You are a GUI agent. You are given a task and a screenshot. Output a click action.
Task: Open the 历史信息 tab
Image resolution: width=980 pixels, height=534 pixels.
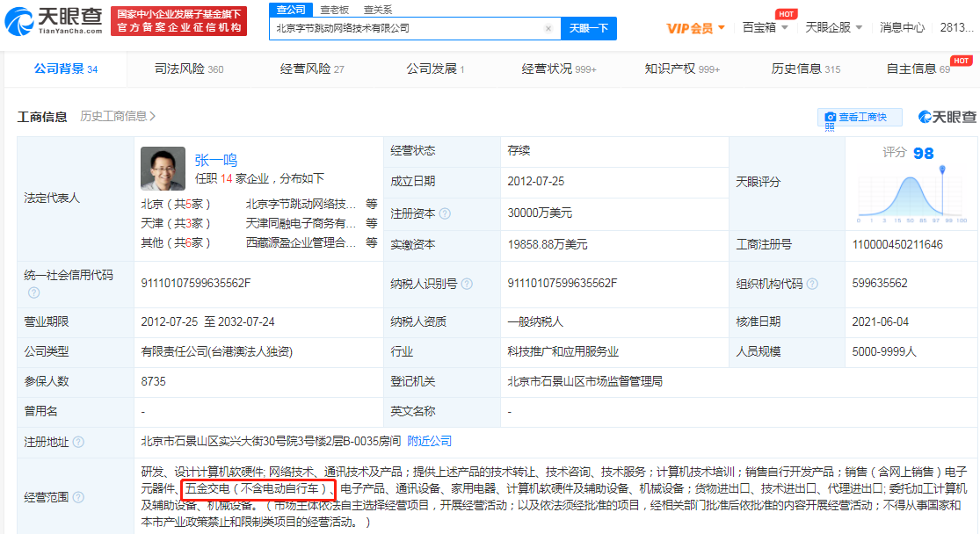806,69
